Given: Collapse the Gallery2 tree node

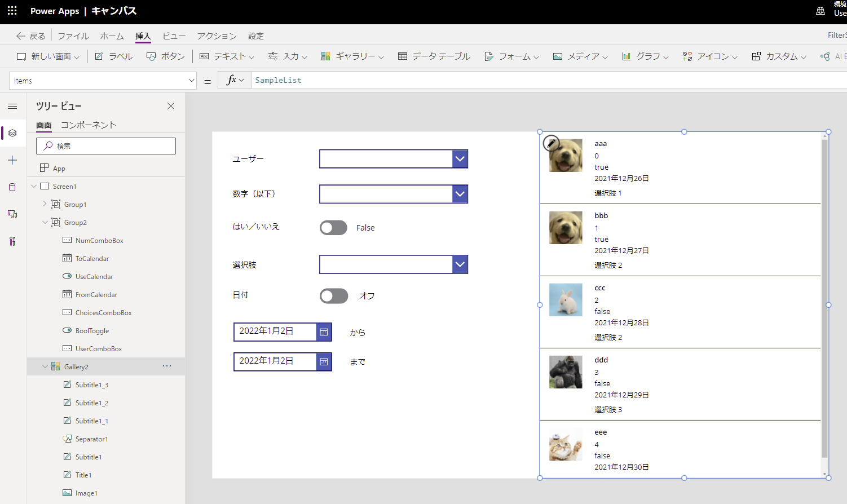Looking at the screenshot, I should pos(45,366).
